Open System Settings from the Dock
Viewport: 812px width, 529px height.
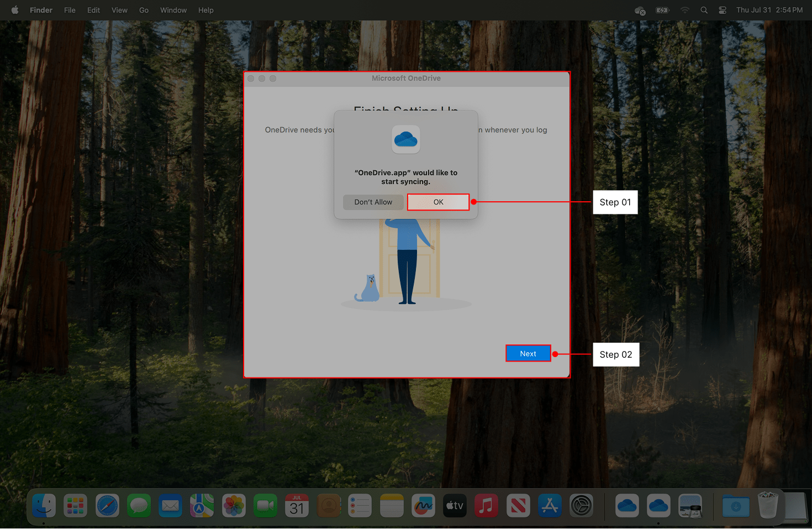[x=581, y=506]
